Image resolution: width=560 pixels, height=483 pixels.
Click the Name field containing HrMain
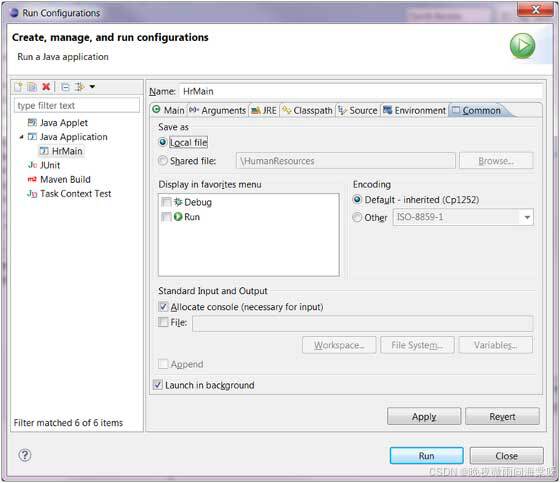[x=361, y=91]
